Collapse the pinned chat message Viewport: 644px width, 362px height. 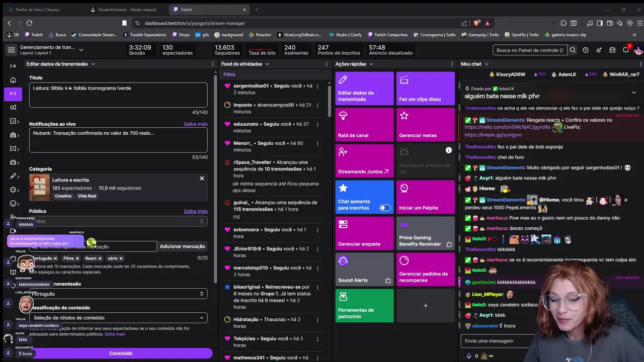(x=633, y=93)
